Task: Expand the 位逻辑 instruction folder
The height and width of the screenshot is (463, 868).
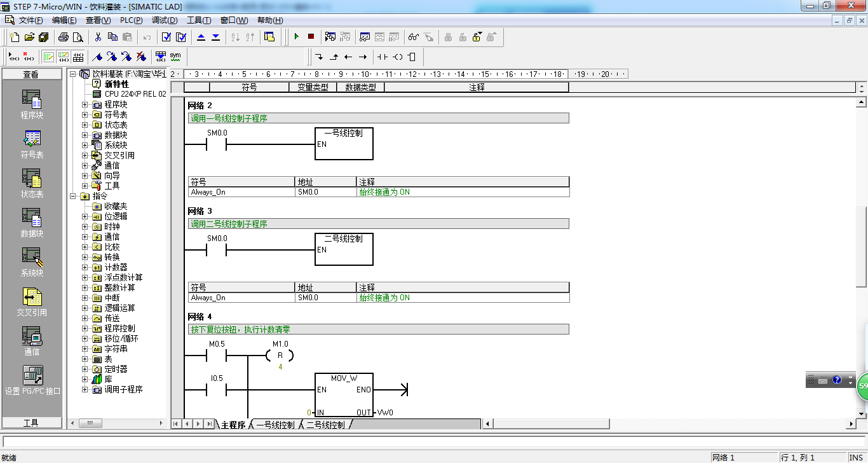Action: (85, 216)
